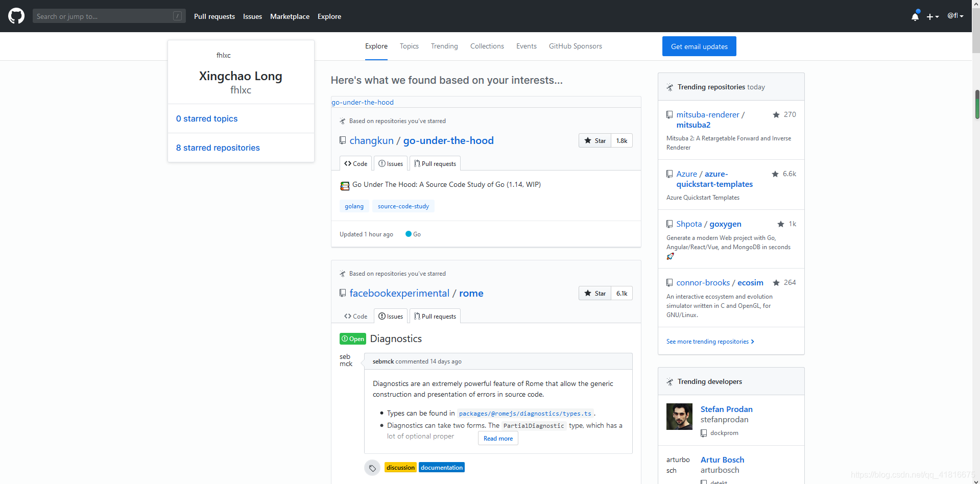Open the 0 starred topics link
The width and height of the screenshot is (980, 484).
point(207,118)
